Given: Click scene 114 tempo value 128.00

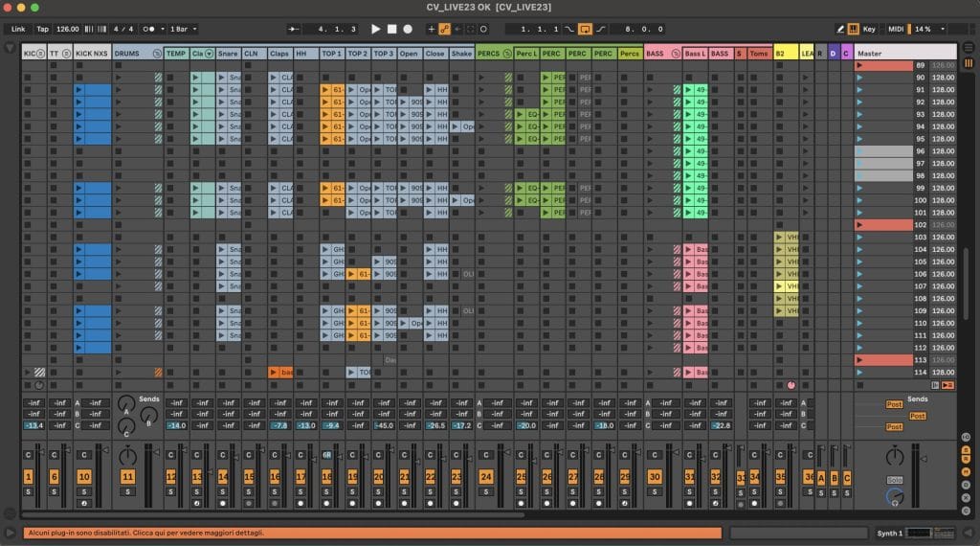Looking at the screenshot, I should [943, 372].
